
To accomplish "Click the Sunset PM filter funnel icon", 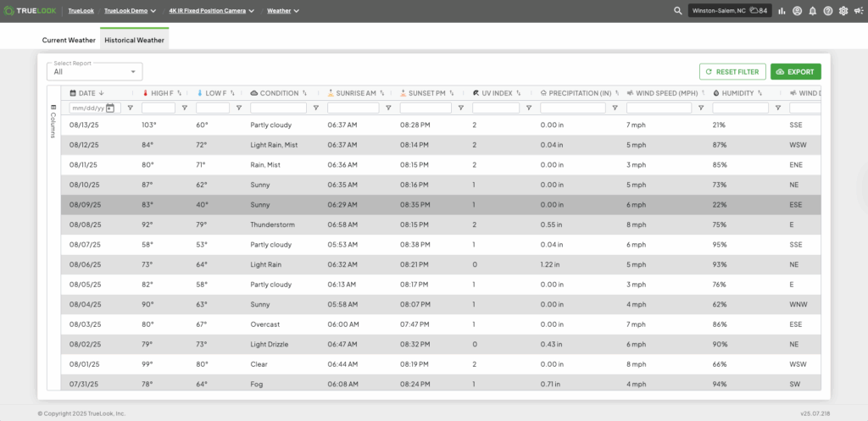I will point(460,108).
